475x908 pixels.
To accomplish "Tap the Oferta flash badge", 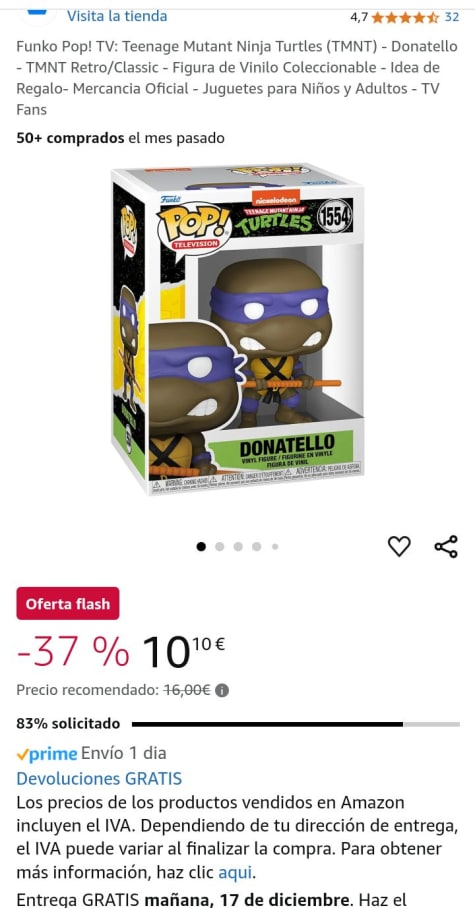I will (68, 603).
